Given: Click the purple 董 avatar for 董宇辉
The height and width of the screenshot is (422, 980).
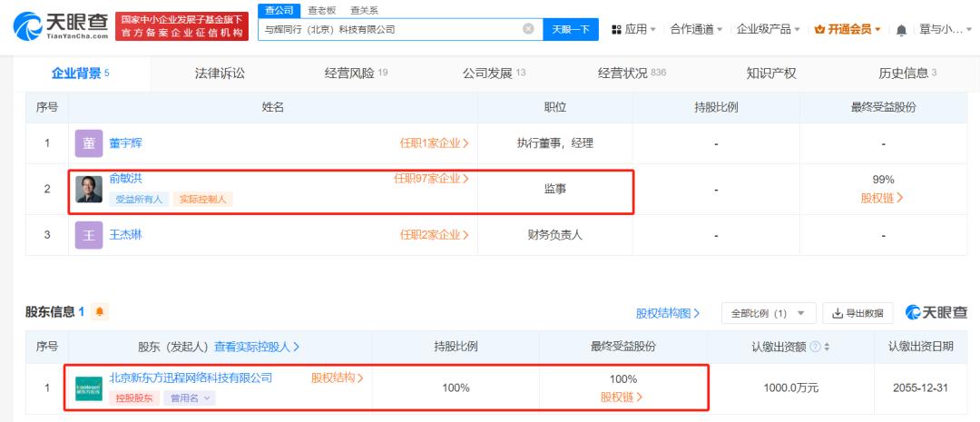Looking at the screenshot, I should 89,143.
